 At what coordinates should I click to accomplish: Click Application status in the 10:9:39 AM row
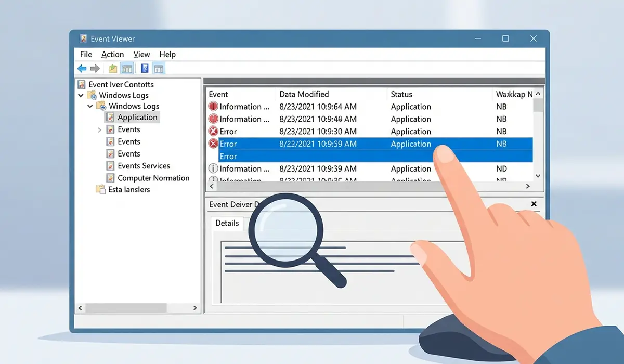tap(411, 168)
